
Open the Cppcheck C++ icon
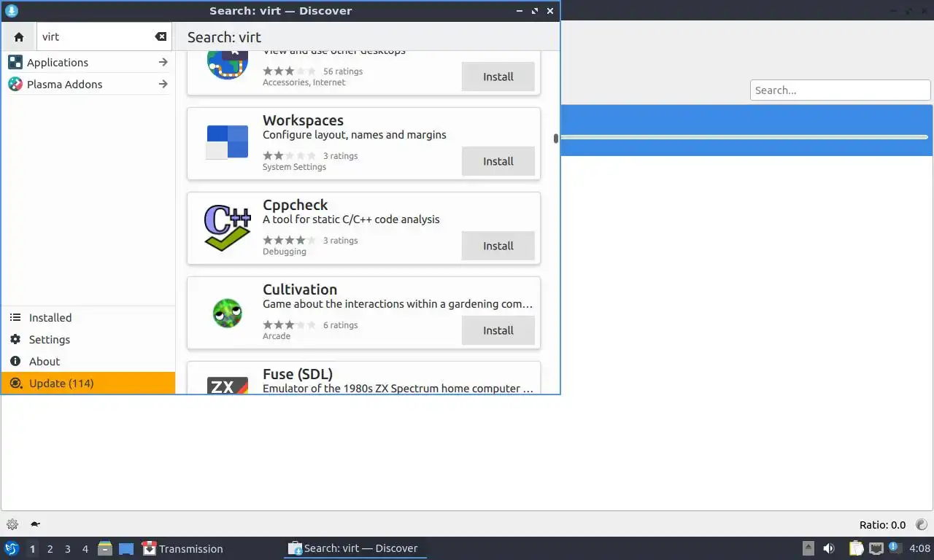pos(228,227)
